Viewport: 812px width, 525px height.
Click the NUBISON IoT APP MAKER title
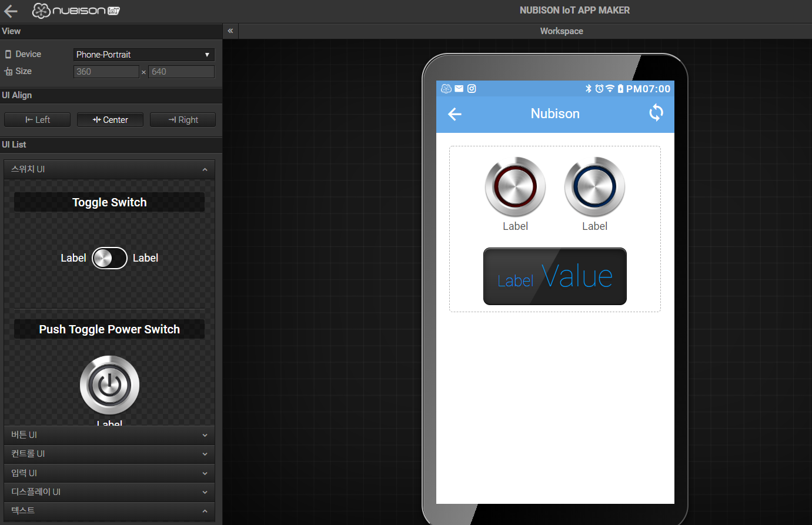click(574, 11)
